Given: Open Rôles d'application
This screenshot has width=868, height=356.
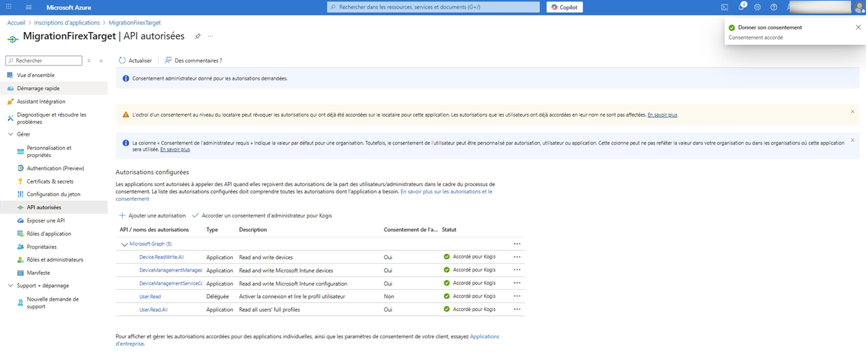Looking at the screenshot, I should 49,234.
